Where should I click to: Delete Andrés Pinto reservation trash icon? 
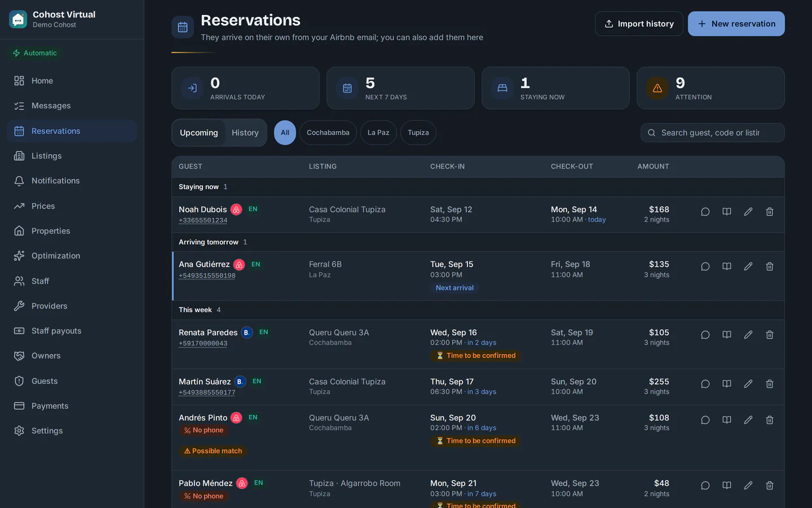770,420
